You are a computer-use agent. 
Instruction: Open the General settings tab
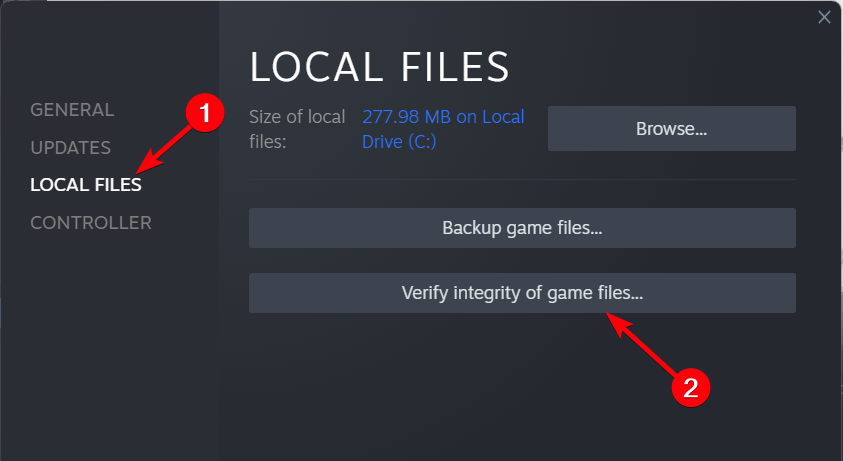72,110
